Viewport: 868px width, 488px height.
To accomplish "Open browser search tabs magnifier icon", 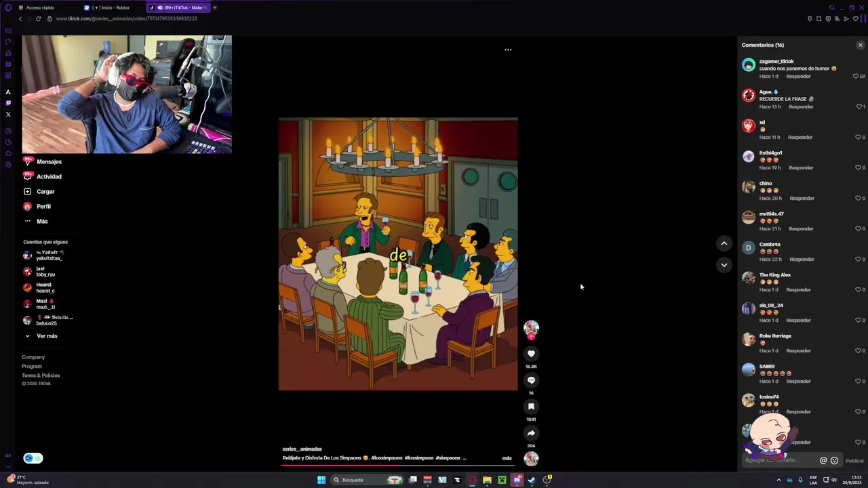I will point(832,7).
